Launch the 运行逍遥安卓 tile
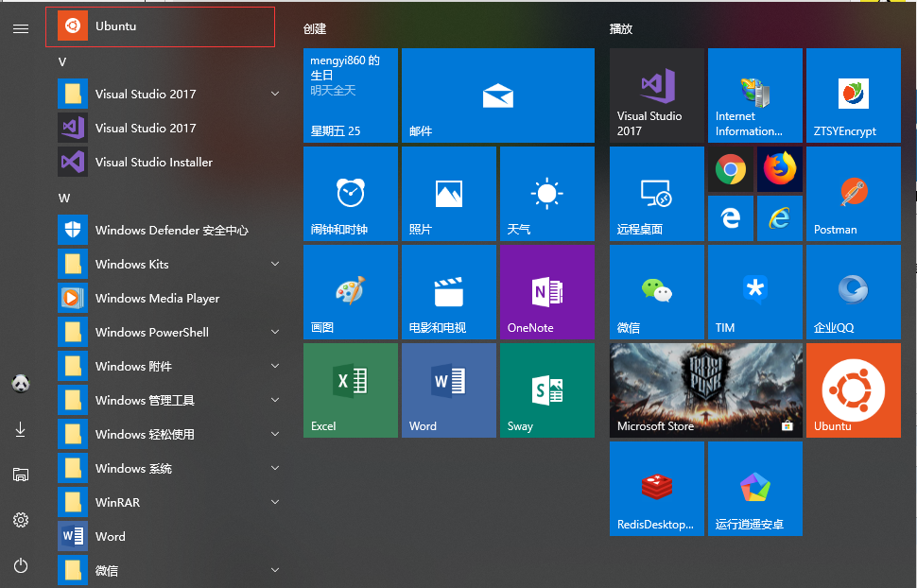This screenshot has width=917, height=588. pyautogui.click(x=755, y=489)
